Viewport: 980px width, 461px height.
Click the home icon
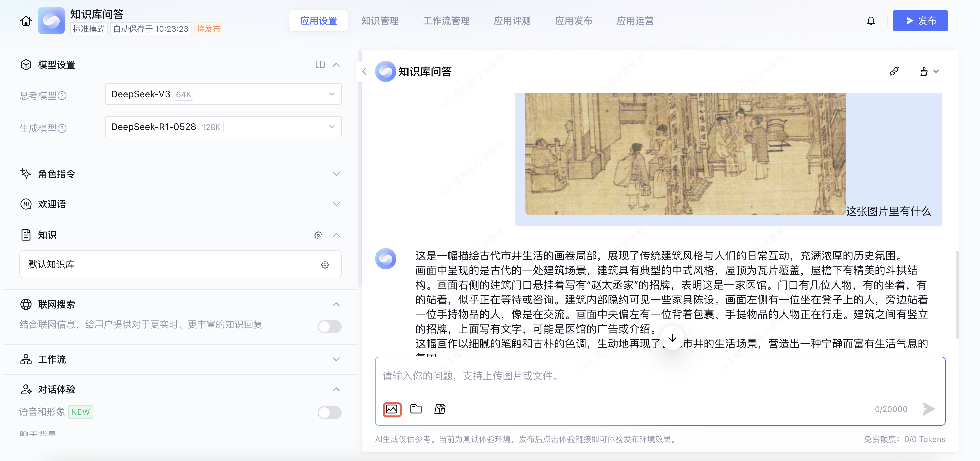[26, 21]
